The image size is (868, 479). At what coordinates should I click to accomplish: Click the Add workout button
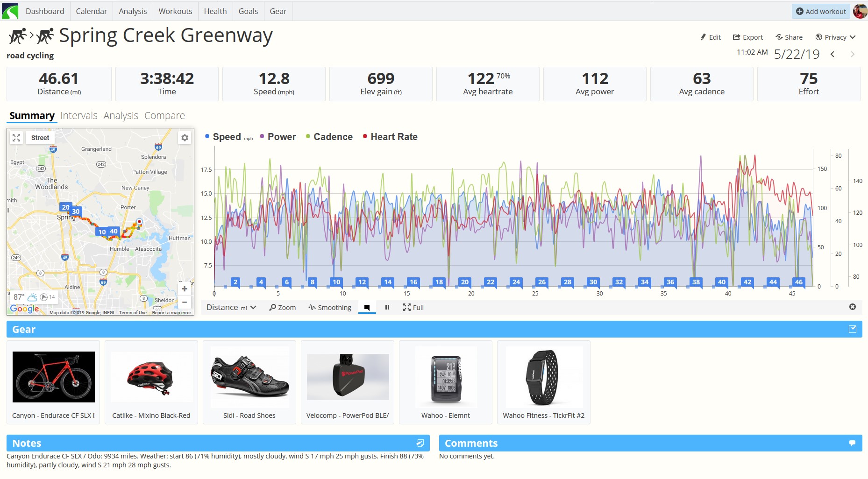(821, 11)
